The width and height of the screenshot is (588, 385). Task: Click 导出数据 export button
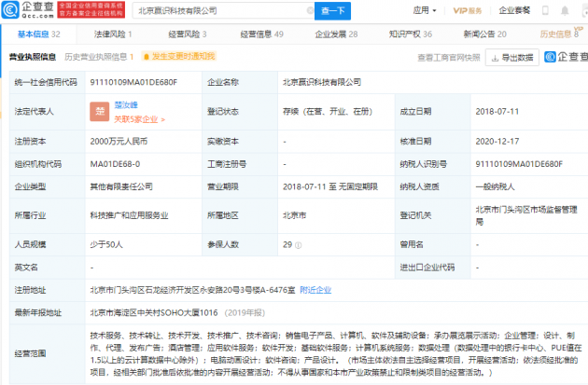pyautogui.click(x=511, y=57)
